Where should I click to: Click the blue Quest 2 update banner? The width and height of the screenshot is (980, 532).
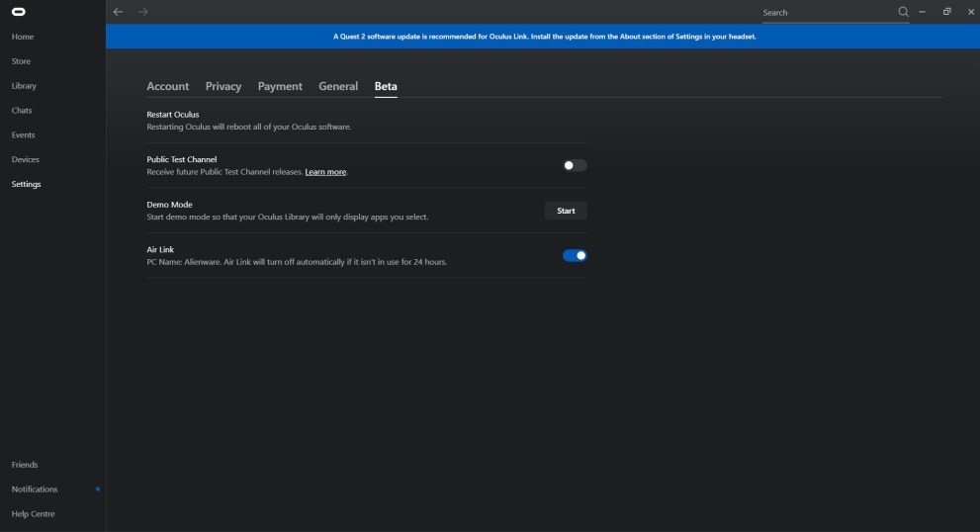tap(543, 37)
